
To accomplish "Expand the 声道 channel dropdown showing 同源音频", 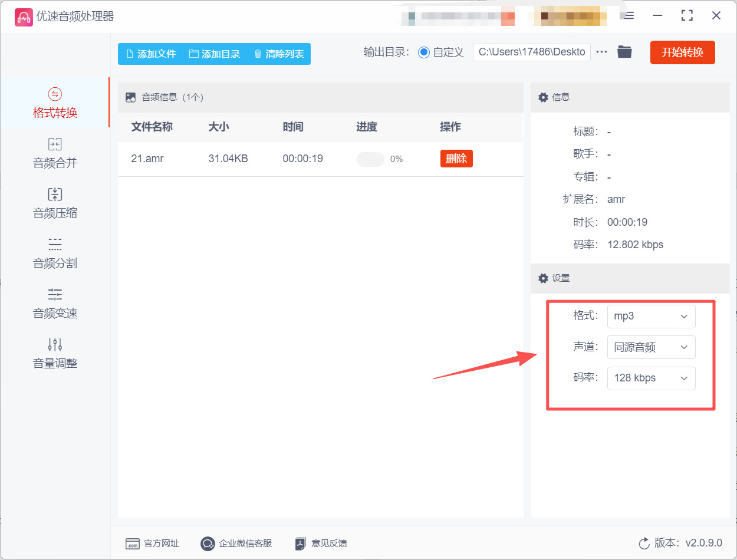I will click(651, 347).
